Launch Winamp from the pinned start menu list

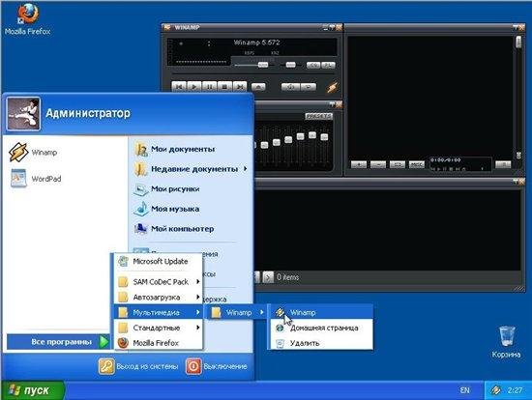(x=33, y=153)
